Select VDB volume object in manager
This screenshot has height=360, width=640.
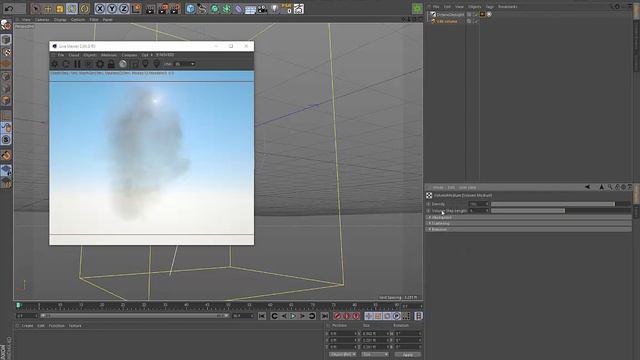pyautogui.click(x=447, y=21)
